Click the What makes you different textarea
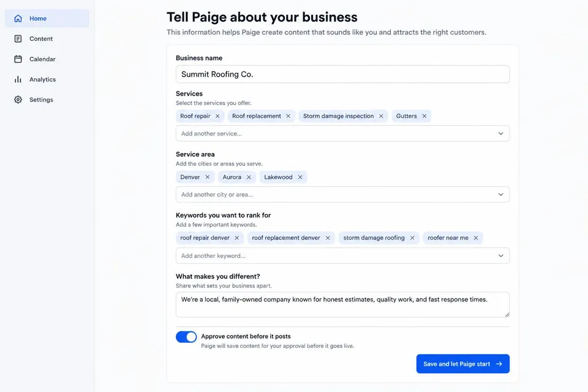 coord(342,304)
